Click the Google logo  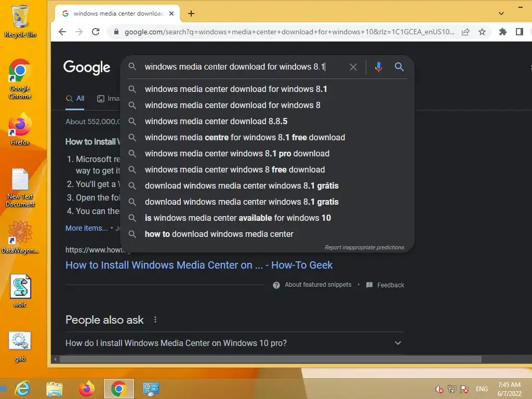pos(87,67)
